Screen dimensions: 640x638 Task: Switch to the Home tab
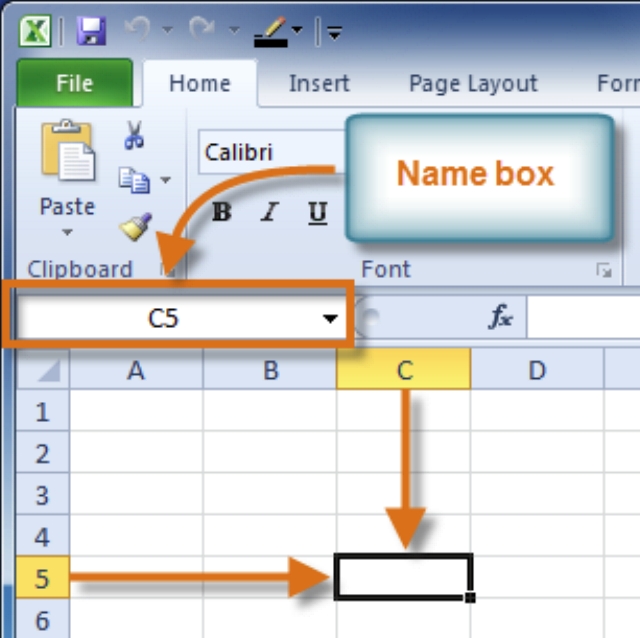click(x=200, y=84)
